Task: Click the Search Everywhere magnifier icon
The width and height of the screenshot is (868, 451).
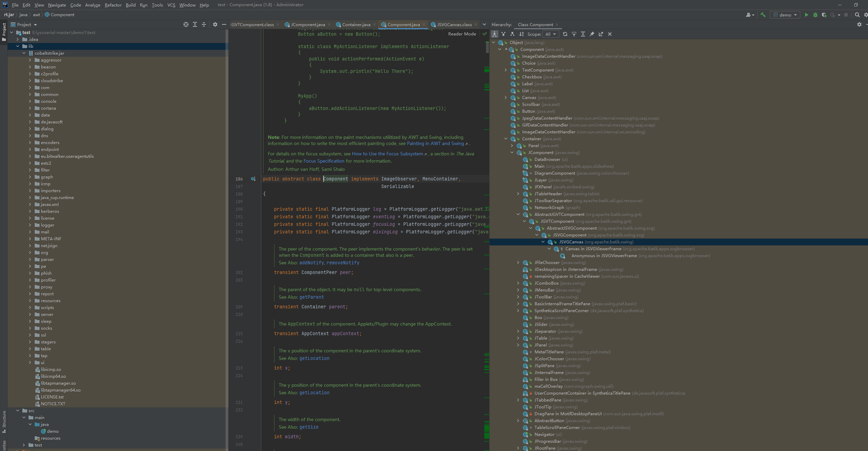Action: coord(857,15)
